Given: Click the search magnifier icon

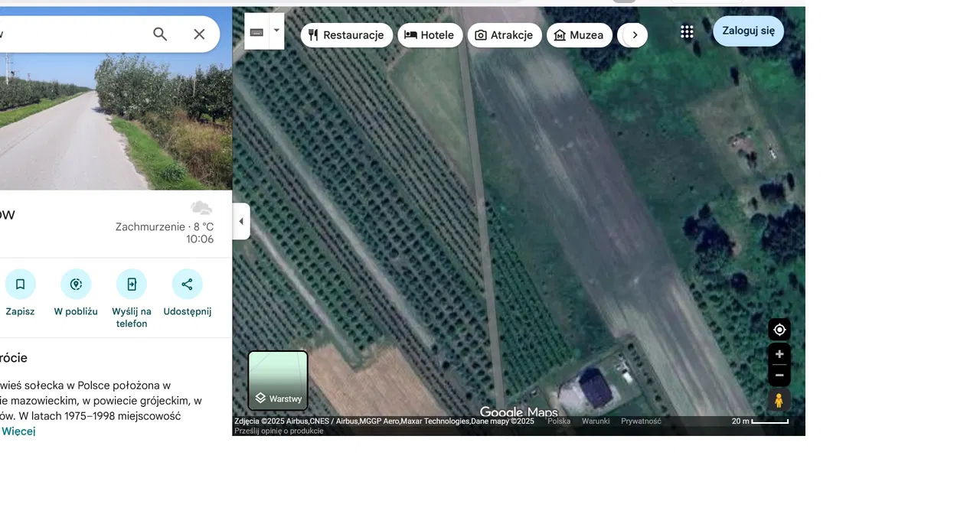Looking at the screenshot, I should tap(160, 34).
